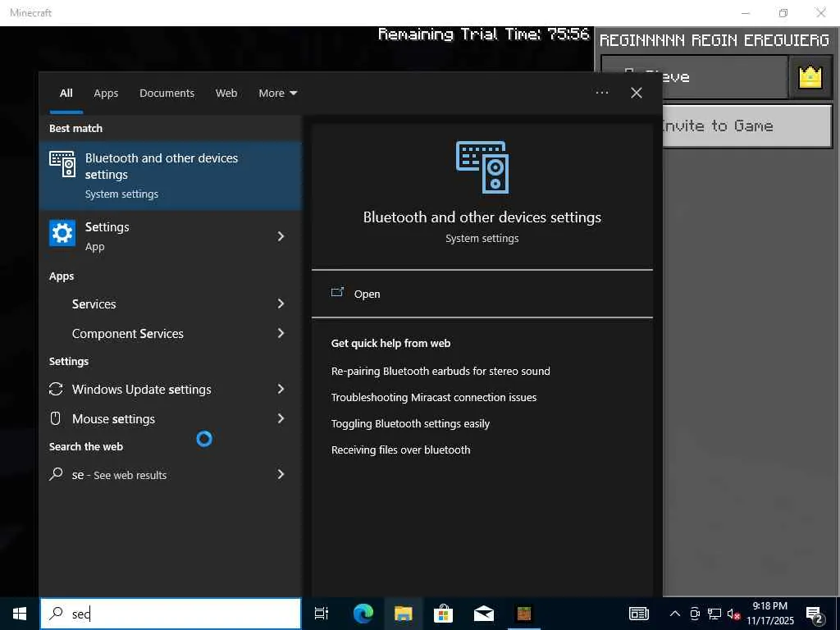Select 'se - See web results' entry

click(171, 474)
